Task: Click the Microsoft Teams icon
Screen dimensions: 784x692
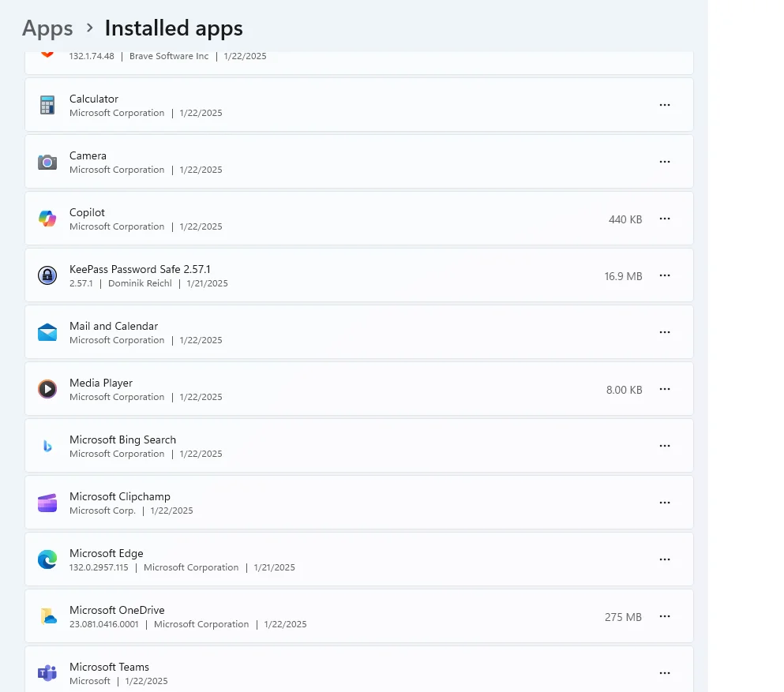Action: [47, 673]
